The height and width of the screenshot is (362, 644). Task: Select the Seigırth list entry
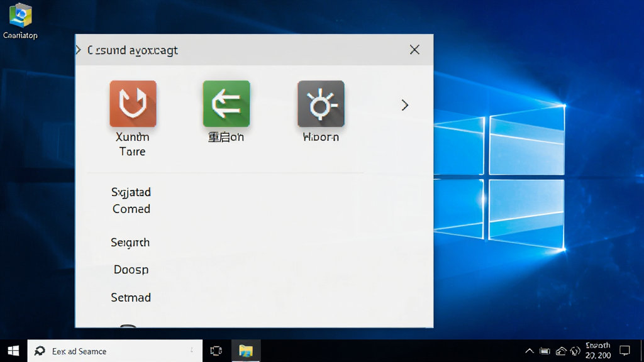pyautogui.click(x=130, y=243)
